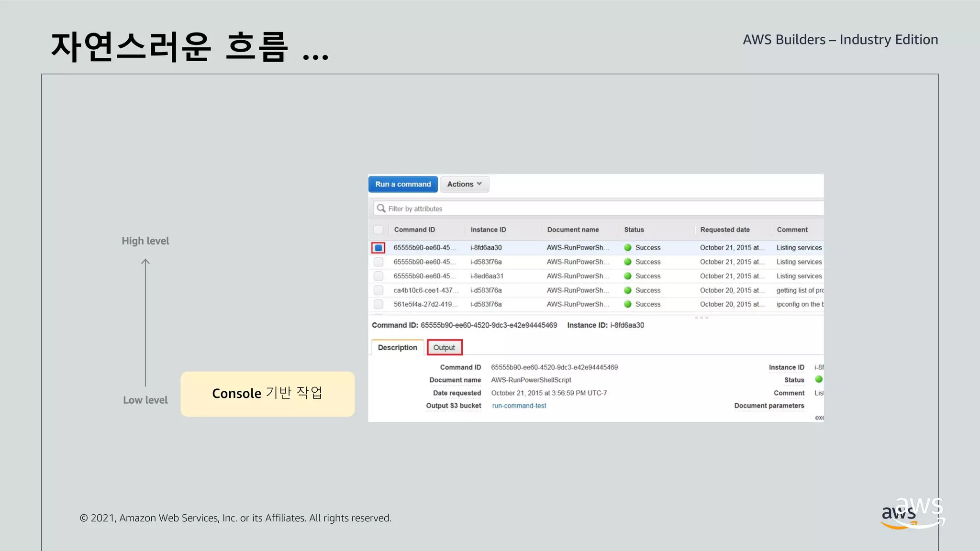Toggle the select-all checkbox in table header
Viewport: 980px width, 551px height.
pyautogui.click(x=378, y=230)
